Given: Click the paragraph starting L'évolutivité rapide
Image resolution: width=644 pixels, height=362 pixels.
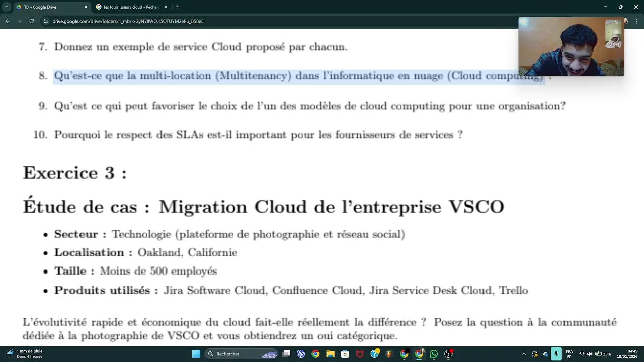Looking at the screenshot, I should click(319, 329).
